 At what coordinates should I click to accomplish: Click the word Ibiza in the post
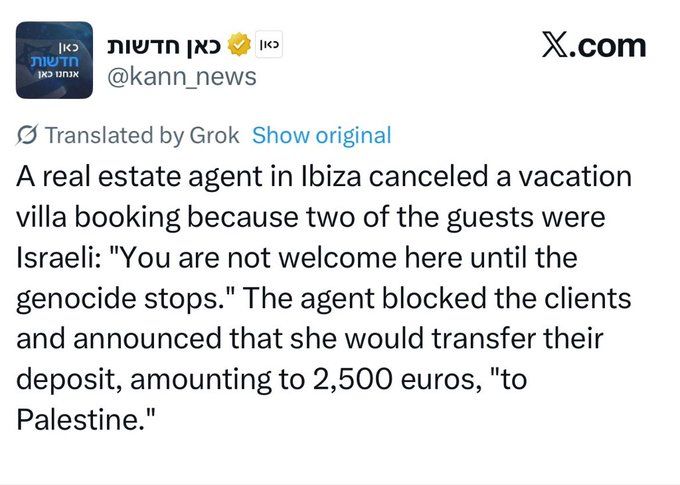pos(330,176)
